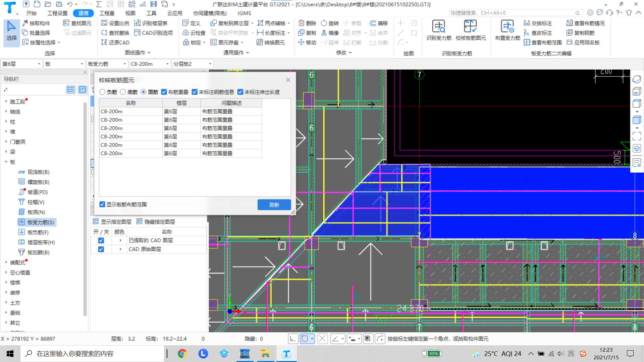Click 转换图元 convert element tool
Screen dimensions: 644x362
[271, 43]
